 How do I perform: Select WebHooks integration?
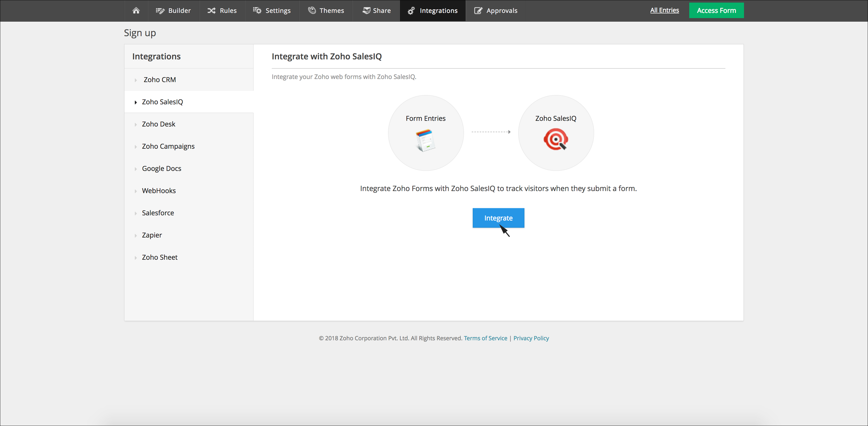click(x=189, y=191)
